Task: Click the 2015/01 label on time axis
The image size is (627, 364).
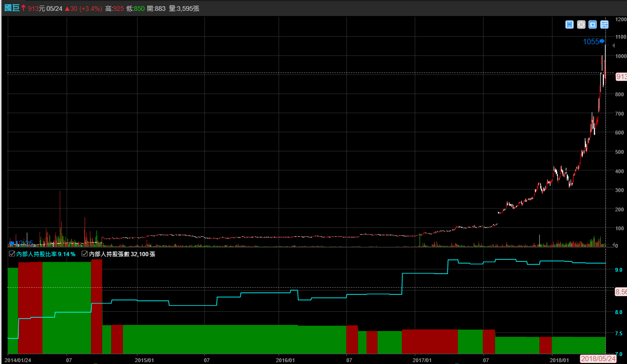Action: (x=144, y=360)
